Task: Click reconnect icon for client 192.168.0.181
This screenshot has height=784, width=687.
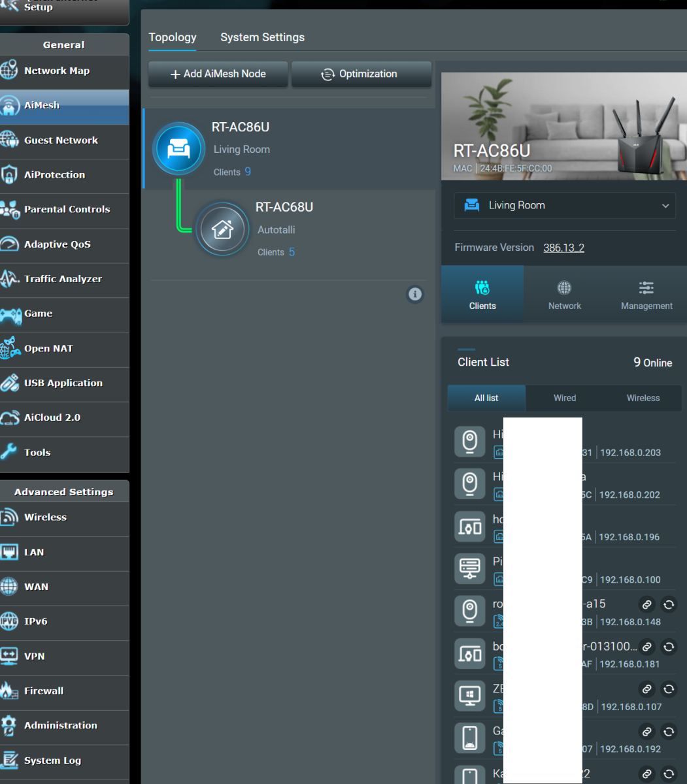Action: pos(669,647)
